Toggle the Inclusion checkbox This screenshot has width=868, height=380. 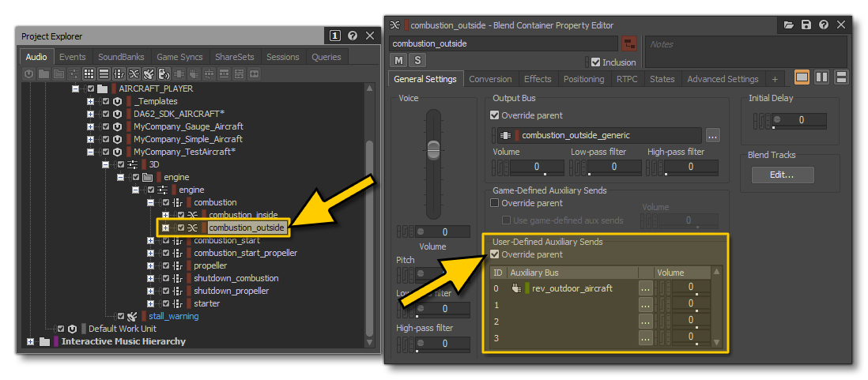click(596, 62)
